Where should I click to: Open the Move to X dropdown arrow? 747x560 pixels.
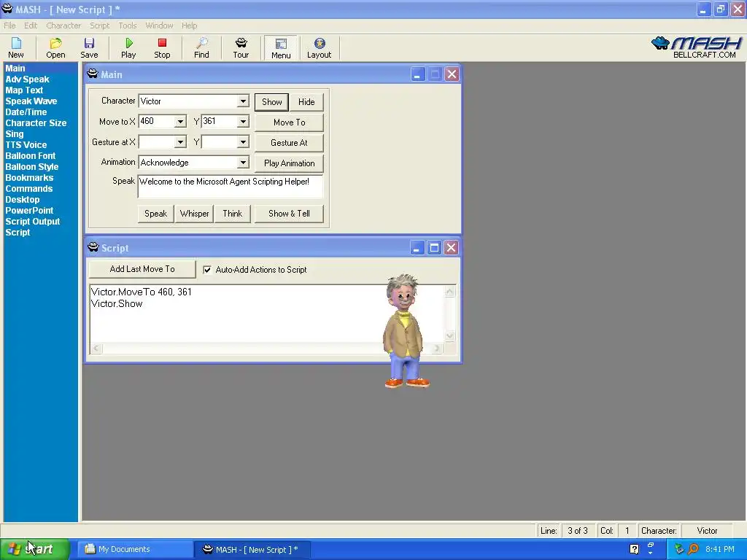pyautogui.click(x=180, y=122)
